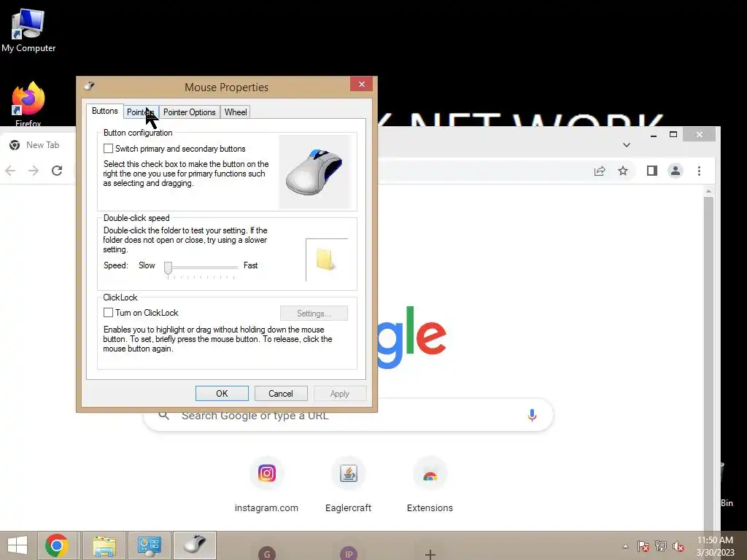Open instagram.com shortcut
747x560 pixels.
(x=267, y=485)
